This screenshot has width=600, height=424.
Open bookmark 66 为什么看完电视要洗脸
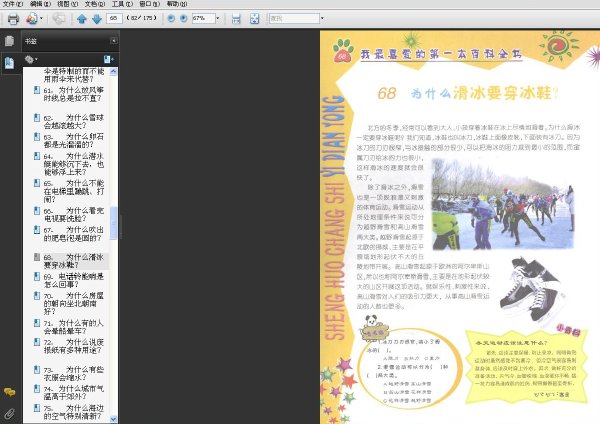tap(73, 215)
